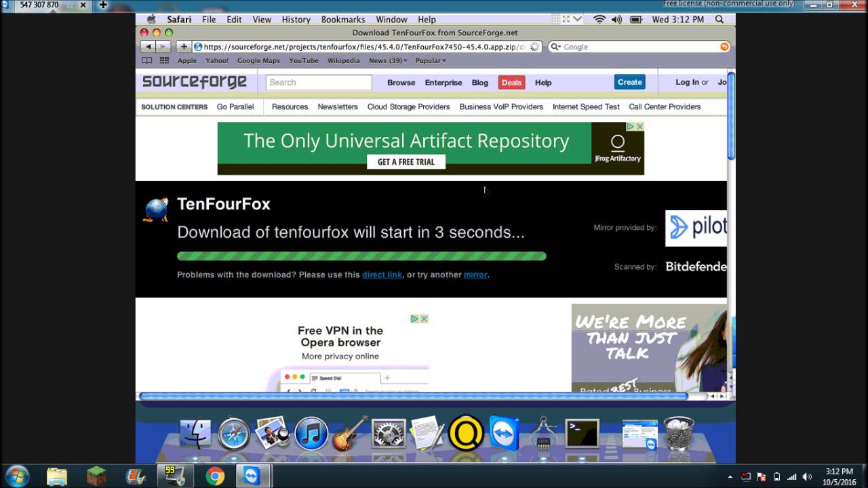Open the Google Maps bookmark
Image resolution: width=868 pixels, height=488 pixels.
click(258, 60)
